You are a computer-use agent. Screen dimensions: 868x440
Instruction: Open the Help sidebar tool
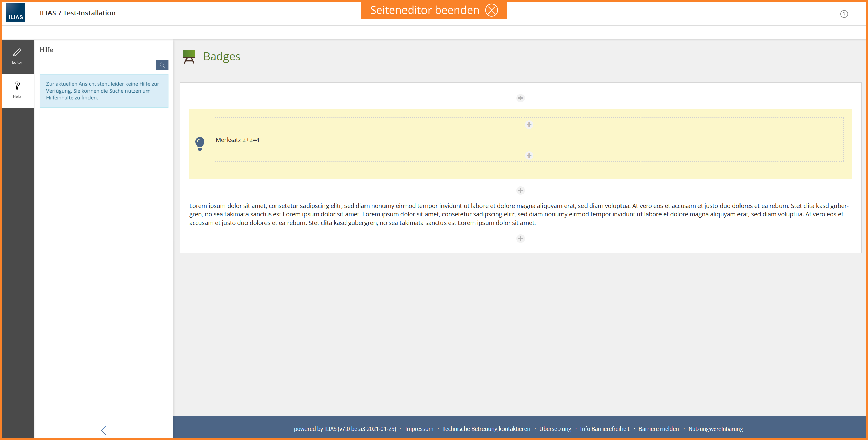[x=17, y=90]
